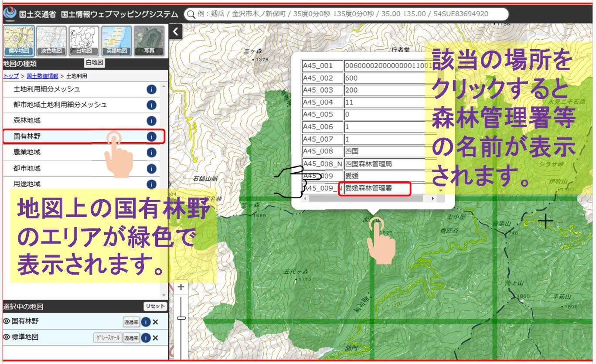
Task: Remove the selected 標準地図 layer
Action: click(x=155, y=338)
